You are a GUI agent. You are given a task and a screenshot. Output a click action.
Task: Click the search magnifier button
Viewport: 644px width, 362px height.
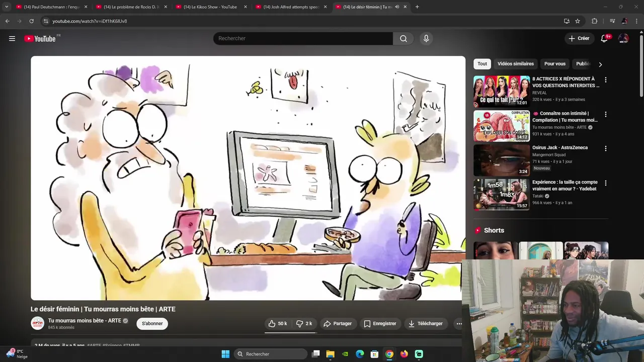pos(404,39)
